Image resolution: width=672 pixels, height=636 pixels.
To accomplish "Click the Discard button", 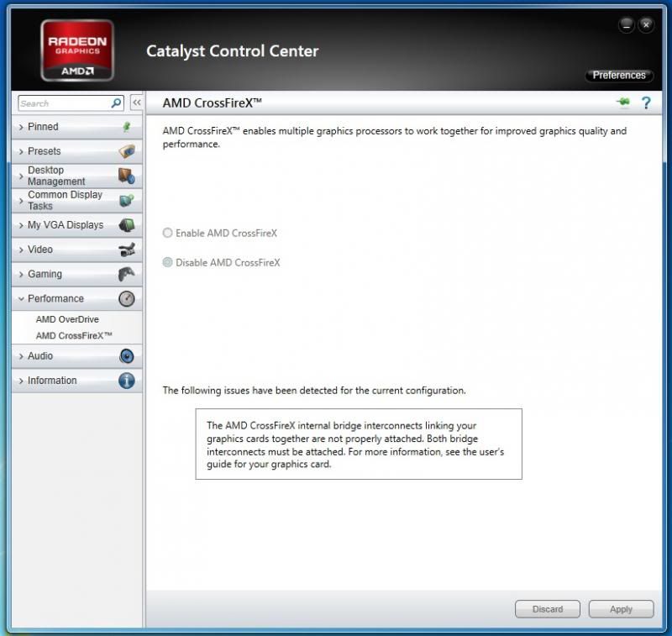I will pyautogui.click(x=548, y=609).
